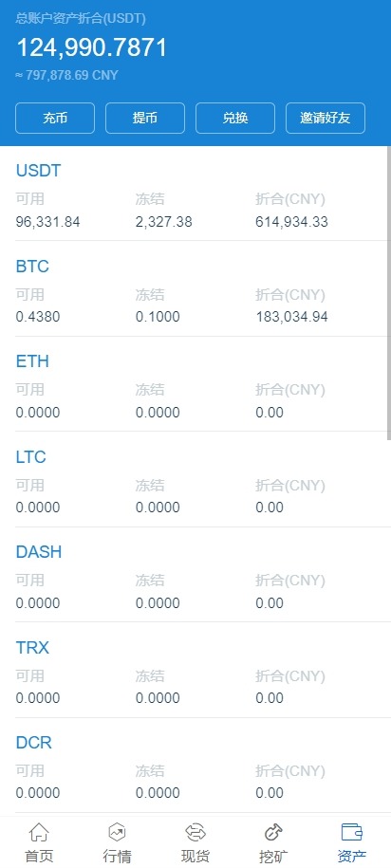Select the BTC asset entry
Image resolution: width=391 pixels, height=868 pixels.
pos(194,288)
